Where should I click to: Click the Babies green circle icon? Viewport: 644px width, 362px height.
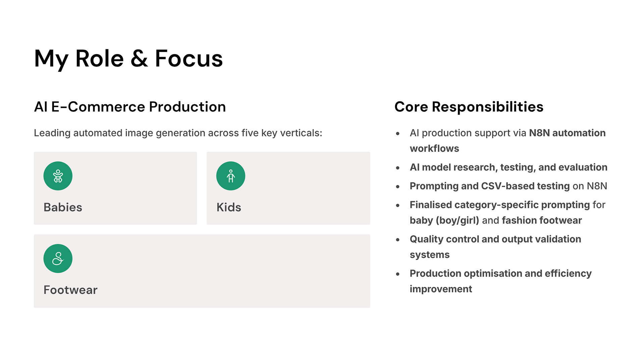point(58,176)
